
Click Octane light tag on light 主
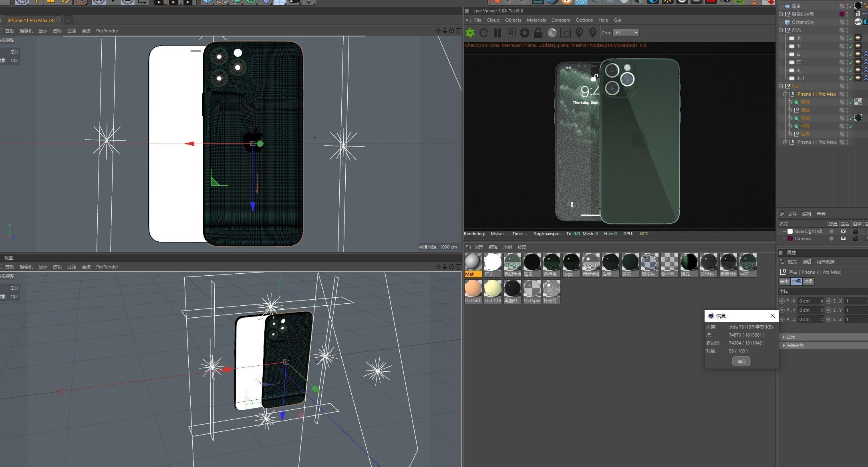coord(858,70)
